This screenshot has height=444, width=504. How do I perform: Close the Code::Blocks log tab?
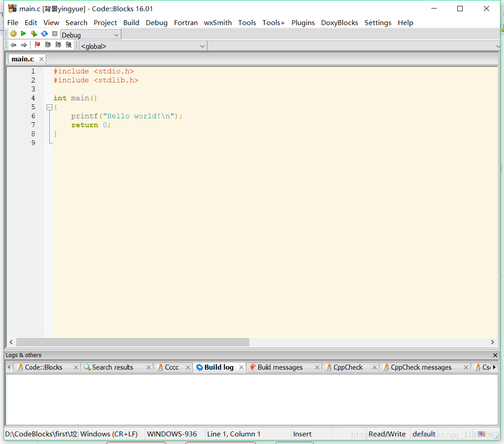[76, 367]
